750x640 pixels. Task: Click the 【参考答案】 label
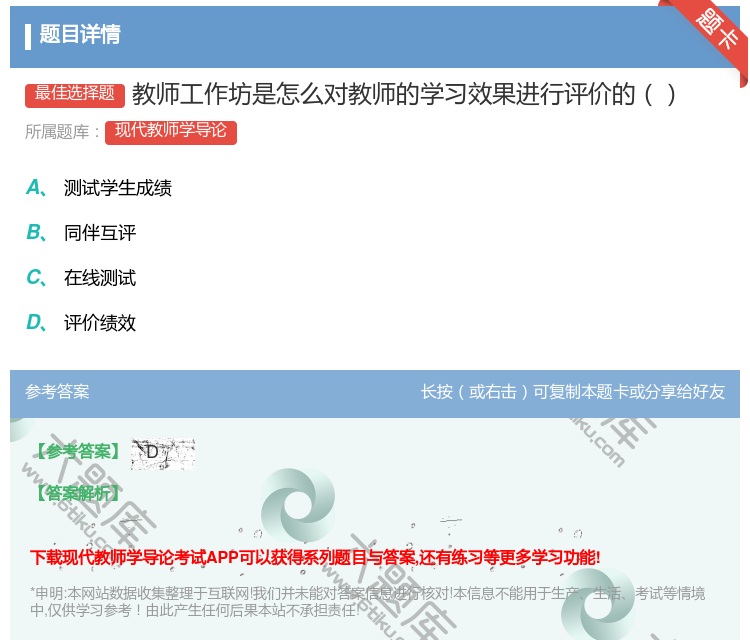pyautogui.click(x=79, y=452)
